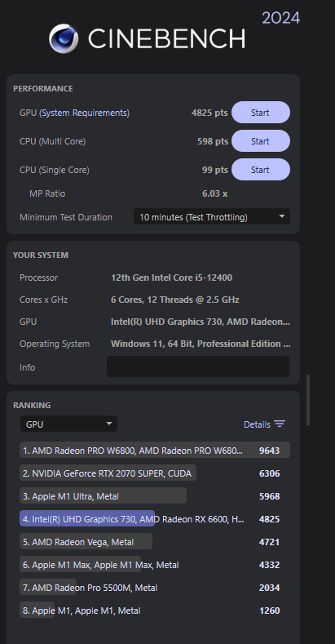Select the AMD Radeon Vega, Metal row
The height and width of the screenshot is (644, 335).
coord(155,541)
